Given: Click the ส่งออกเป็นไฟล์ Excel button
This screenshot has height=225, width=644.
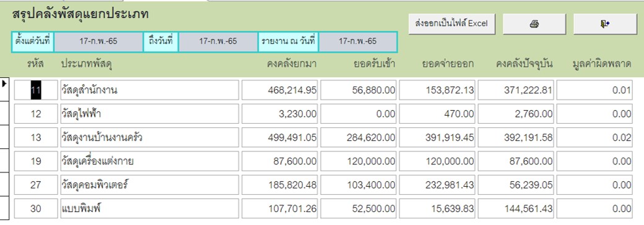Looking at the screenshot, I should pos(452,23).
